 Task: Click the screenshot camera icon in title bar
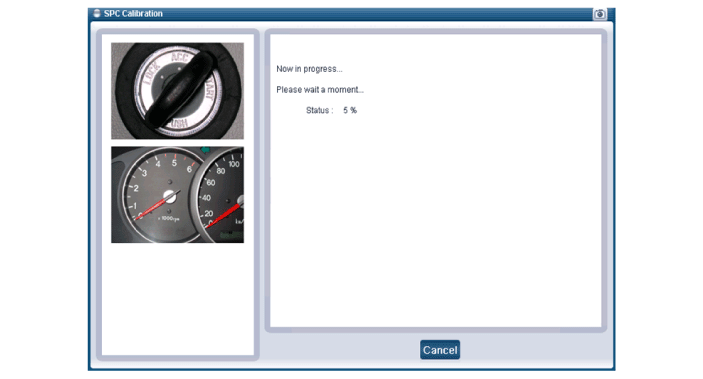click(x=599, y=14)
